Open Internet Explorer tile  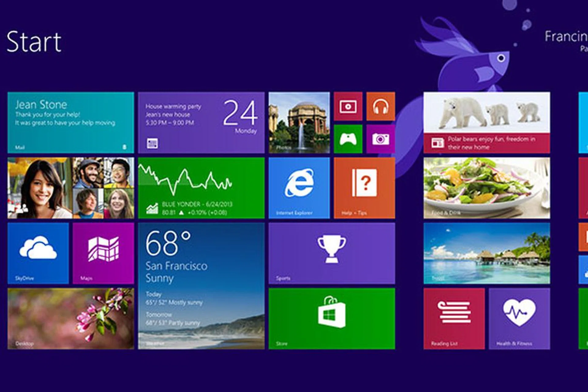click(x=299, y=188)
